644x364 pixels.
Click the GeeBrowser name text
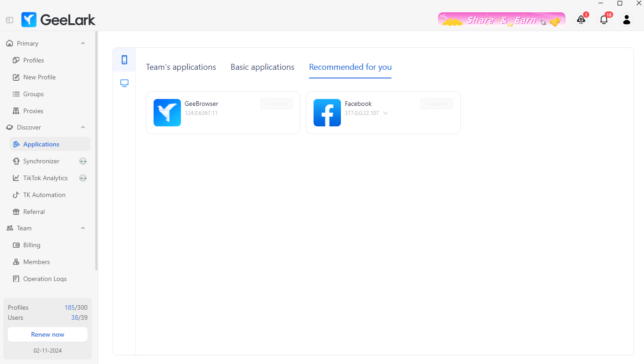pyautogui.click(x=201, y=104)
